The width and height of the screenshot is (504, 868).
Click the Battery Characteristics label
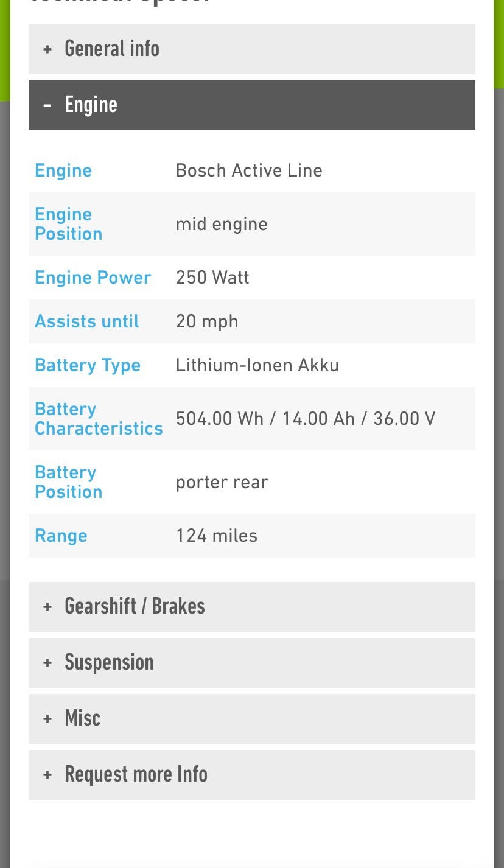point(99,419)
